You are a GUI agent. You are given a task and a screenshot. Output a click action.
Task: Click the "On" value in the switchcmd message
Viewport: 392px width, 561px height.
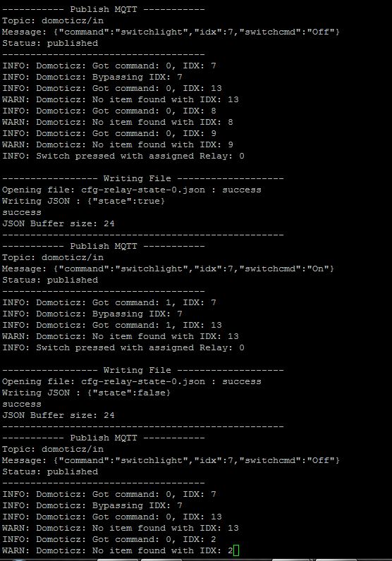tap(318, 269)
